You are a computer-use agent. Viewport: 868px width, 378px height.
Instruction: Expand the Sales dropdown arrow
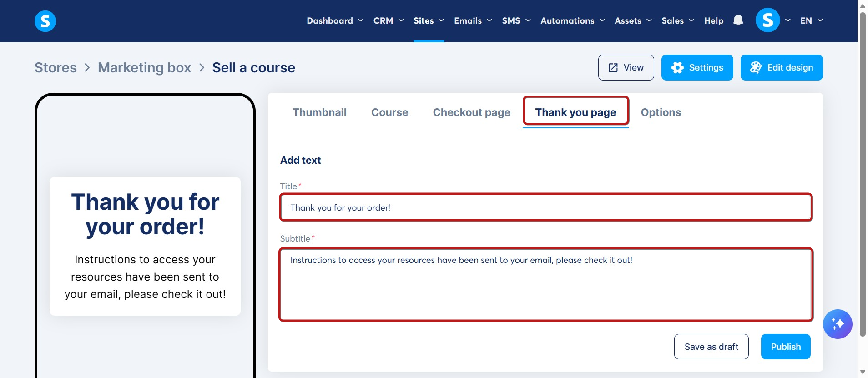691,20
